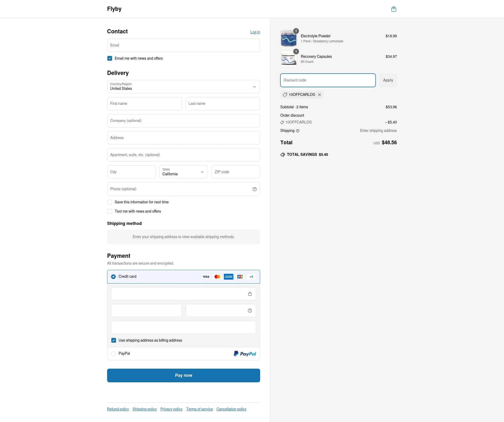
Task: Remove the 10OFFCARLOS discount code
Action: pyautogui.click(x=319, y=95)
